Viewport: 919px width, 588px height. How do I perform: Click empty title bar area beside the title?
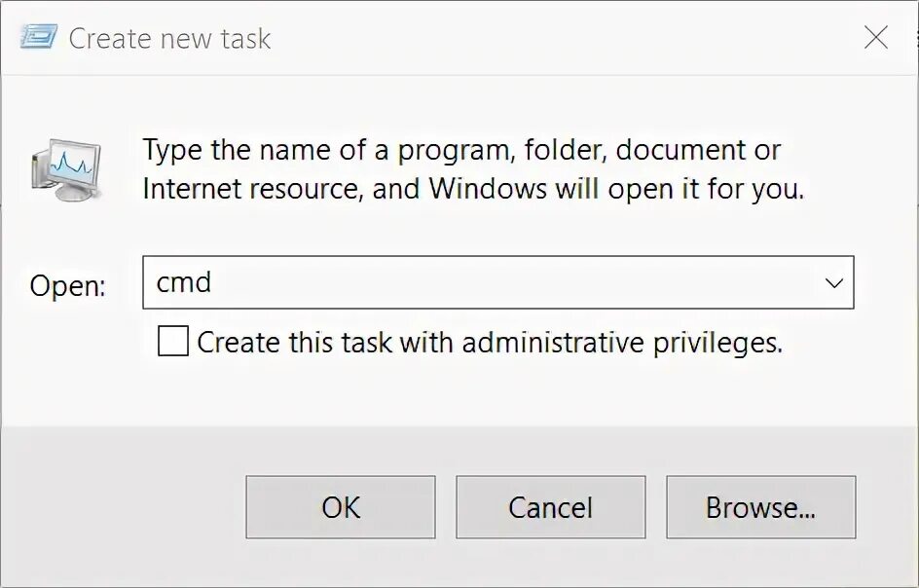565,39
